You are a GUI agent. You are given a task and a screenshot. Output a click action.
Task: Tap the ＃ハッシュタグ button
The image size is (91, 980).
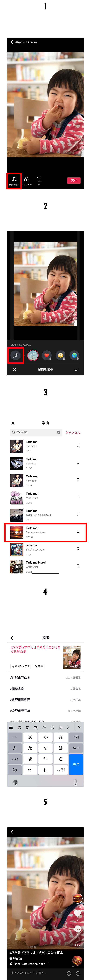pos(21,666)
